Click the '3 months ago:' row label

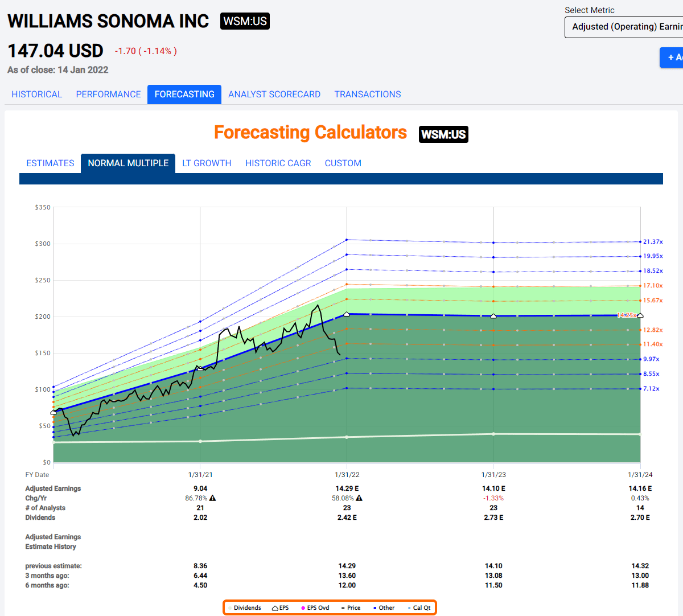tap(47, 576)
